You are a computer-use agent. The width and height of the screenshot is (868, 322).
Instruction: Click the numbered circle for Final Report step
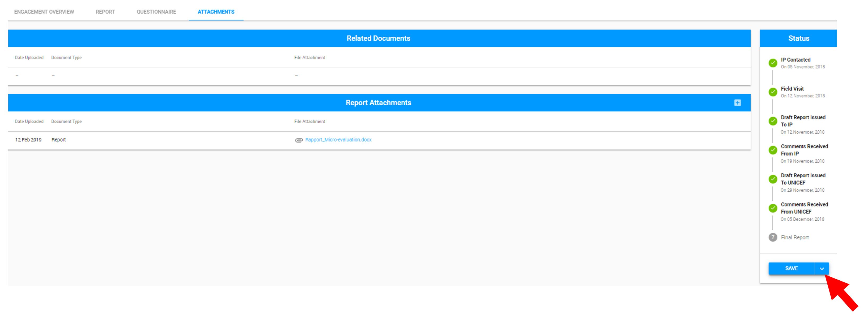tap(773, 237)
